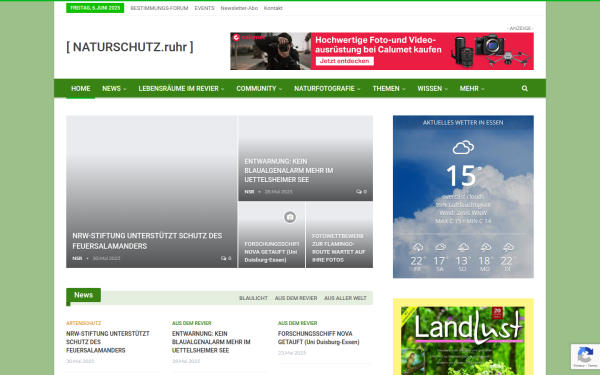Screen dimensions: 600x375
Task: Click the '- ANZEIGE -' label above the banner
Action: (x=520, y=28)
